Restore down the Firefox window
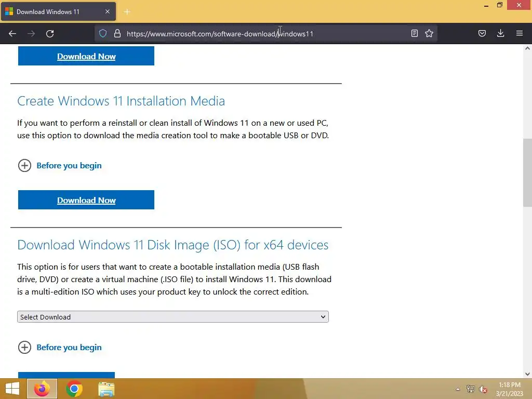The height and width of the screenshot is (399, 532). [500, 5]
